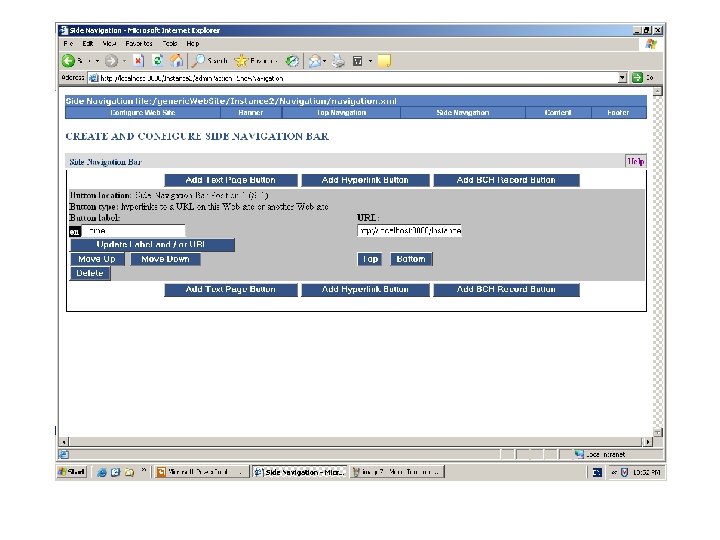Screen dimensions: 720x540
Task: Click the Home icon in toolbar
Action: click(x=176, y=61)
